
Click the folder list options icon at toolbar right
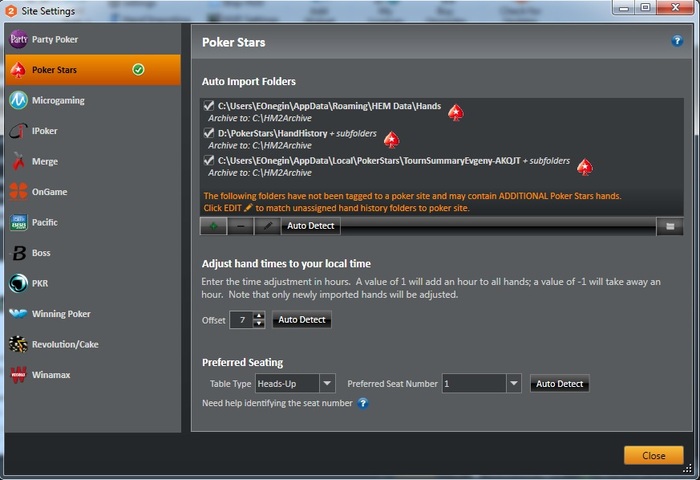(670, 226)
